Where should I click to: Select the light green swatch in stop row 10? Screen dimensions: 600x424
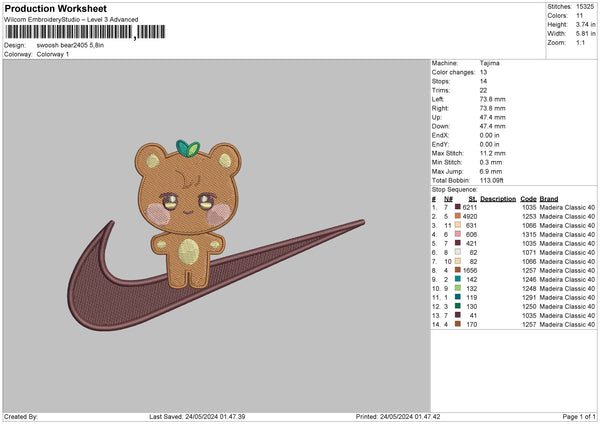[x=458, y=288]
